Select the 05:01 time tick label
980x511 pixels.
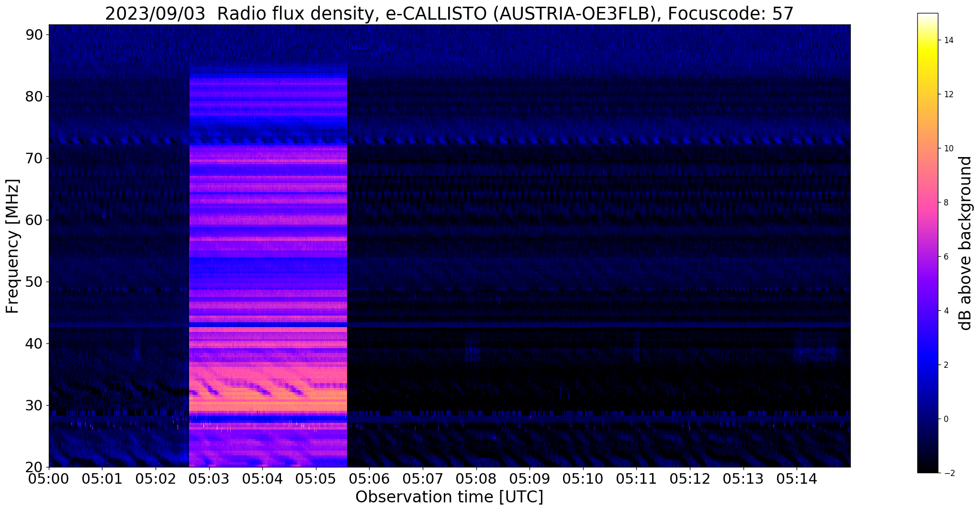102,478
